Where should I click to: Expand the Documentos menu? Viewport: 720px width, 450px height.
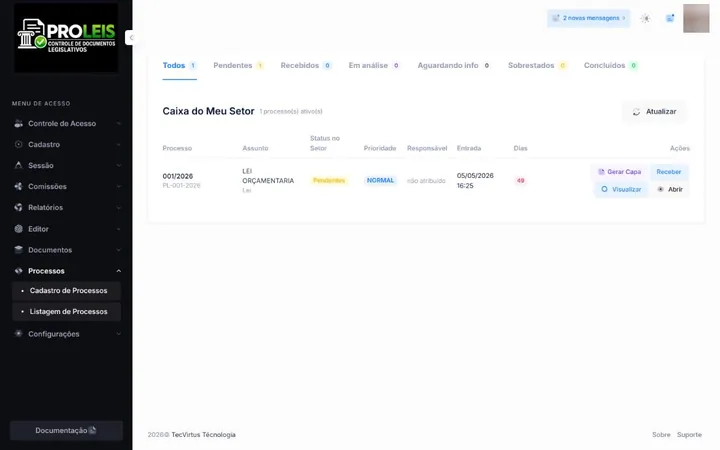[x=67, y=250]
